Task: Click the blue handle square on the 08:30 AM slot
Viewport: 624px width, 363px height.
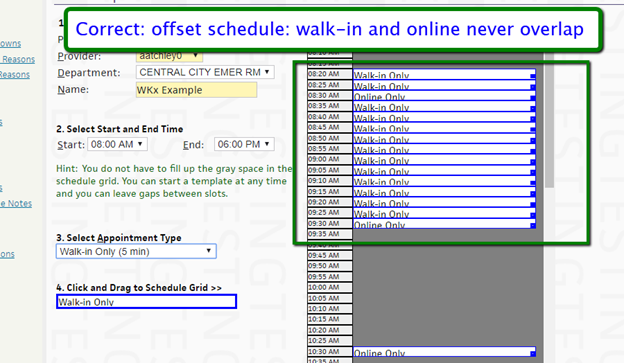Action: pos(533,98)
